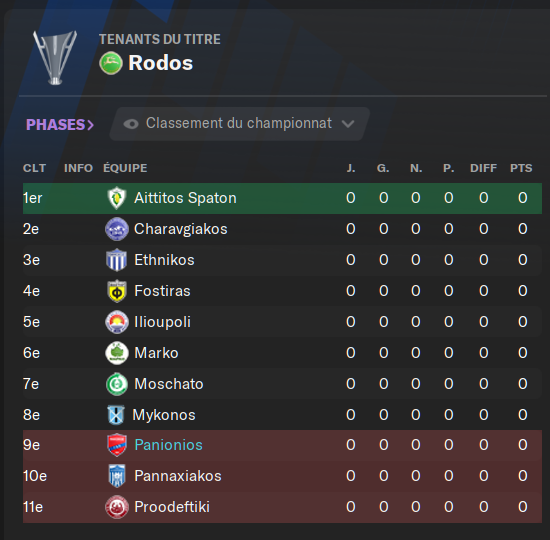Click the Rodos club badge icon
The image size is (550, 540).
tap(111, 63)
